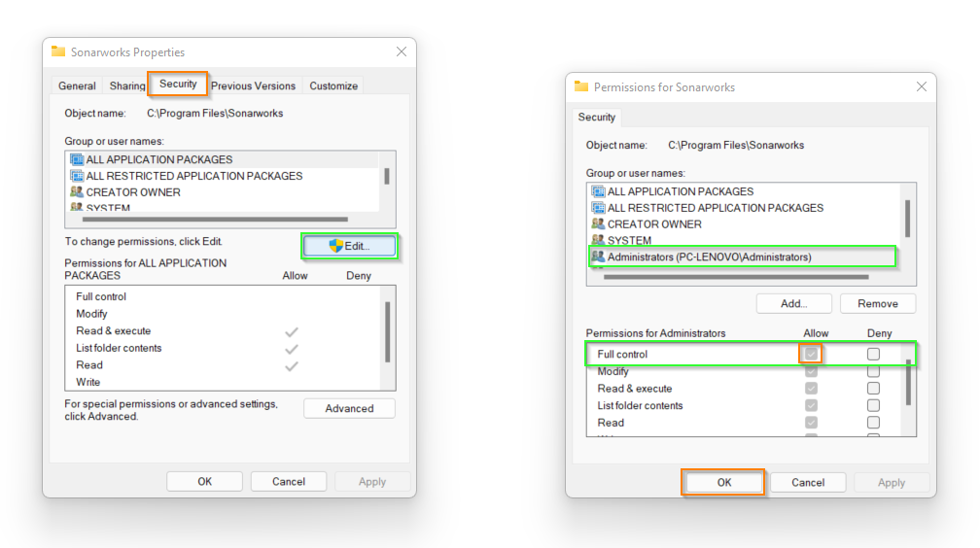Image resolution: width=980 pixels, height=548 pixels.
Task: Click vertical scrollbar of Administrators permissions list
Action: coord(908,383)
